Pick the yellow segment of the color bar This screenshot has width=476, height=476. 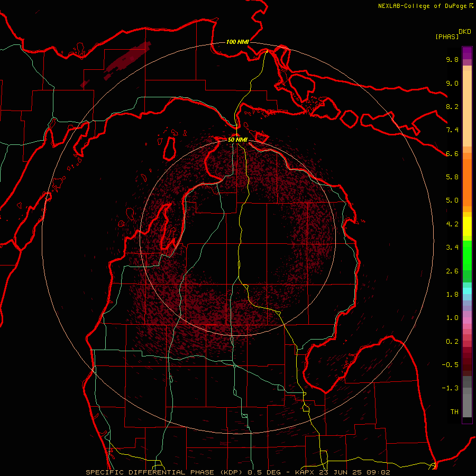point(467,226)
